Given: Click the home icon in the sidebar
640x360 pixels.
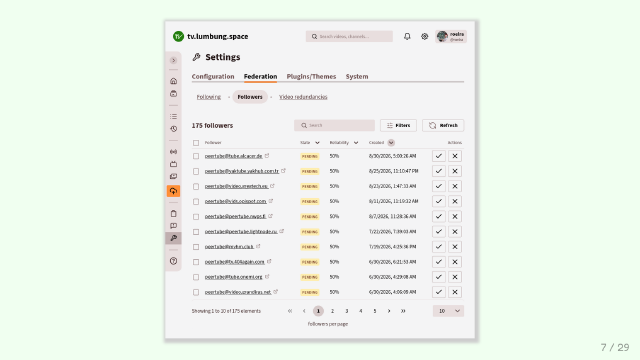Looking at the screenshot, I should [x=173, y=81].
